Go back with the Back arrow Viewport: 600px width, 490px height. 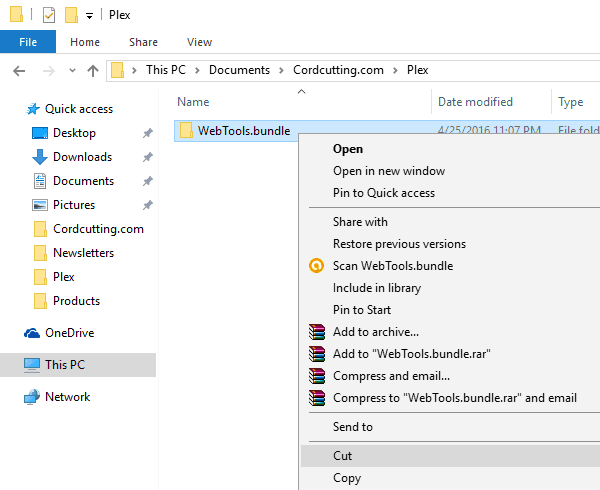[19, 71]
